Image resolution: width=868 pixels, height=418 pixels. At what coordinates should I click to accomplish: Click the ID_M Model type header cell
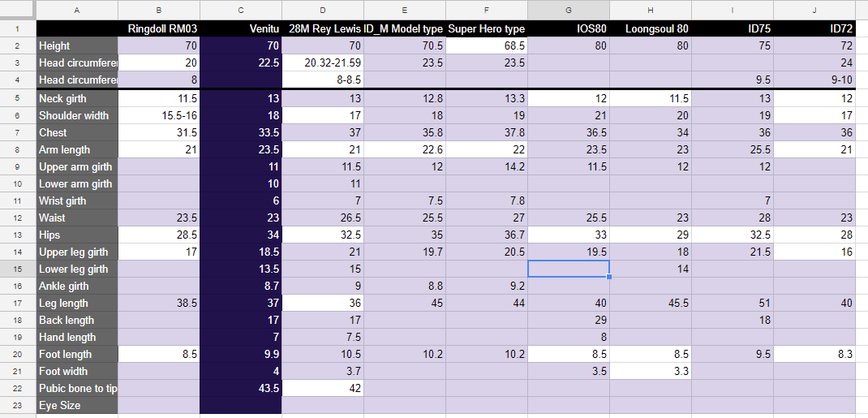405,28
